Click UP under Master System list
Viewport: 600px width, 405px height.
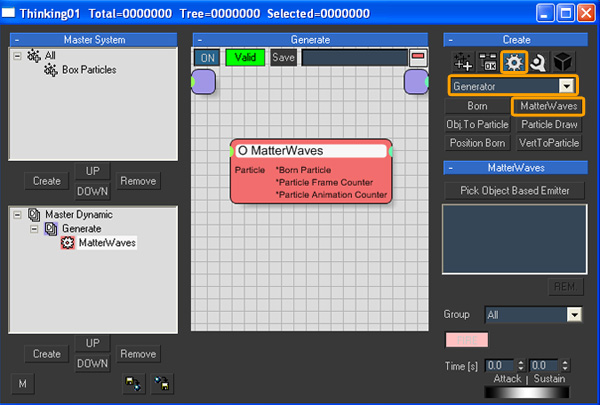(x=93, y=171)
